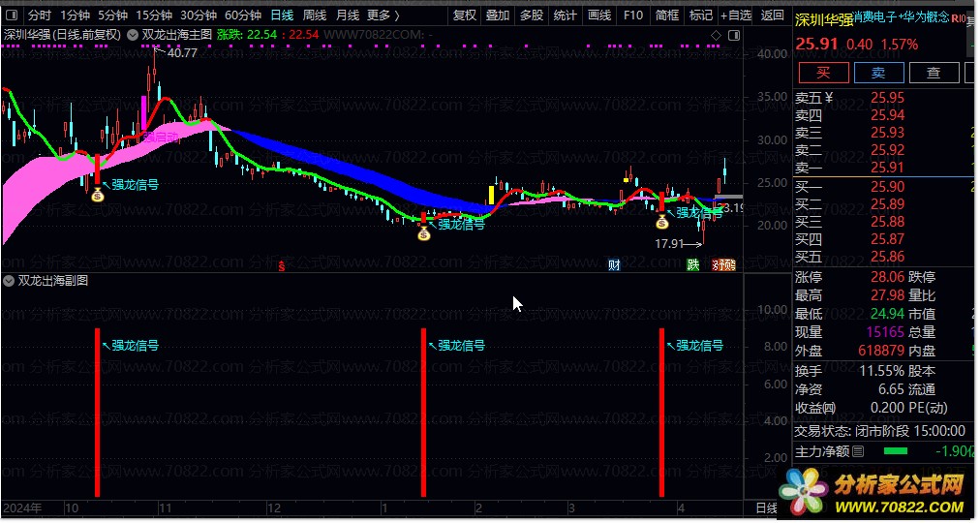Click the 返回 back button

pyautogui.click(x=773, y=15)
